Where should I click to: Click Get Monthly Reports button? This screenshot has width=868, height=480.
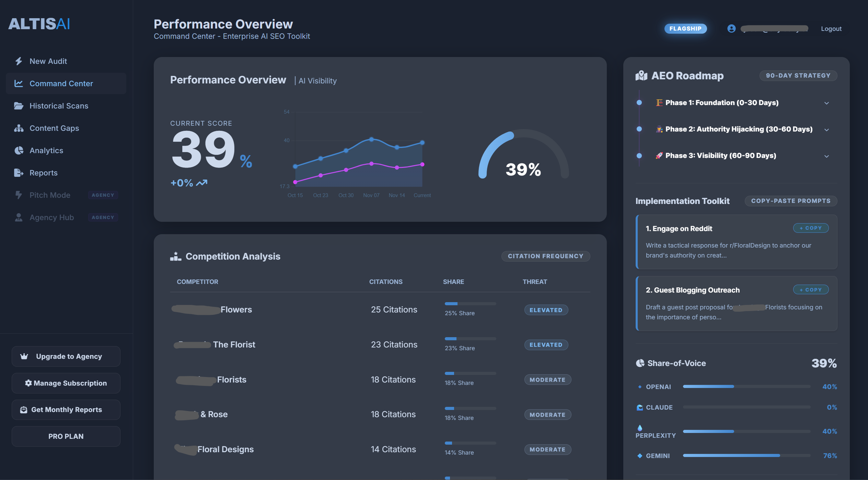[x=66, y=410]
